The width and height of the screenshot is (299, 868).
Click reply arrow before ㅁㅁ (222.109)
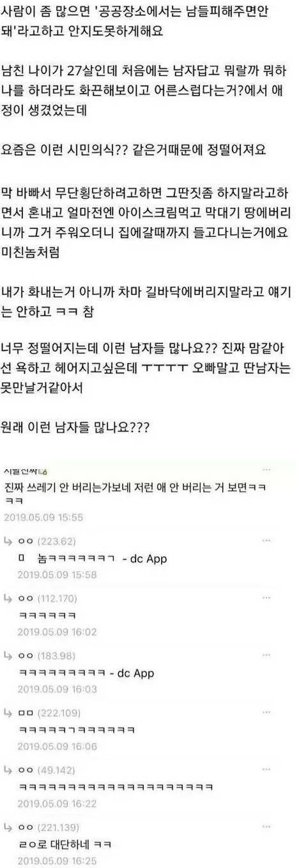pos(9,712)
